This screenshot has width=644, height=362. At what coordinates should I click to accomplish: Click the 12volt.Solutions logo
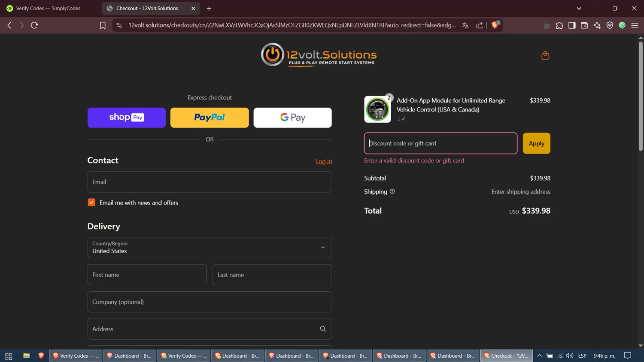click(319, 55)
